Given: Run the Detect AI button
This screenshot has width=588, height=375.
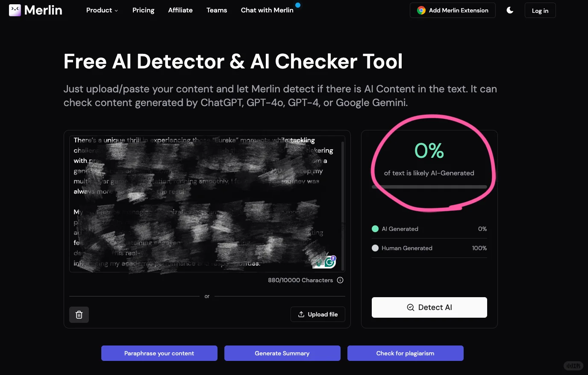Looking at the screenshot, I should point(429,307).
